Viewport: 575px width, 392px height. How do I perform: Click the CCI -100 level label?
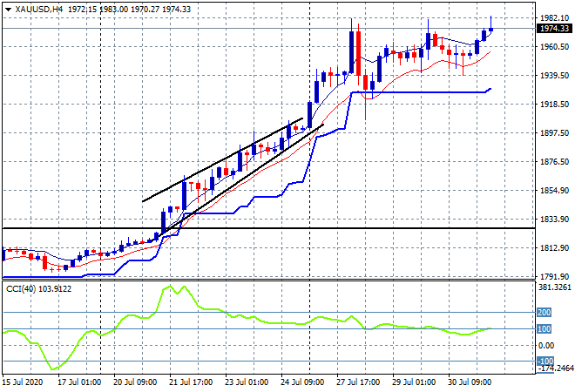[x=545, y=362]
